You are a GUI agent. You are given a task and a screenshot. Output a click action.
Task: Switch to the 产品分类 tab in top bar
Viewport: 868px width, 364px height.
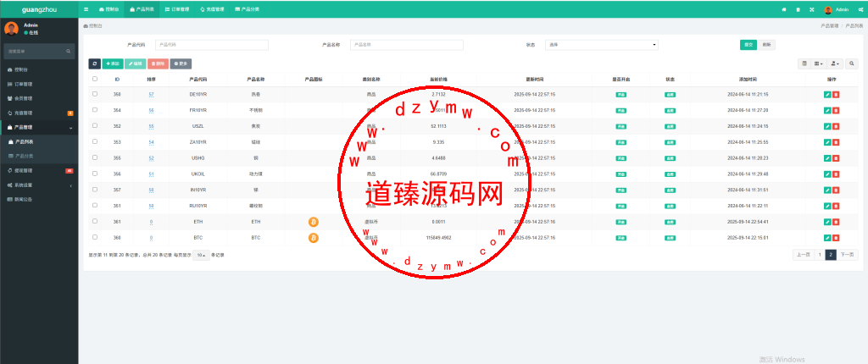click(x=247, y=9)
